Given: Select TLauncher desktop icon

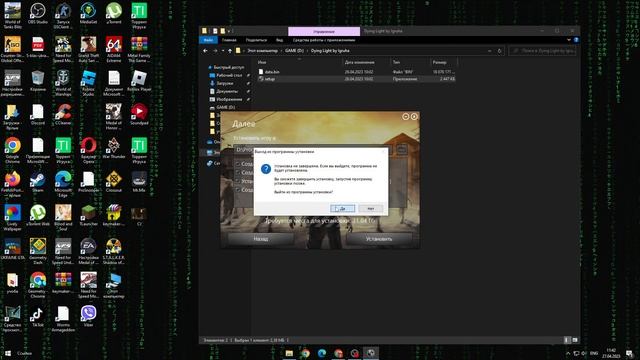Looking at the screenshot, I should (x=89, y=216).
